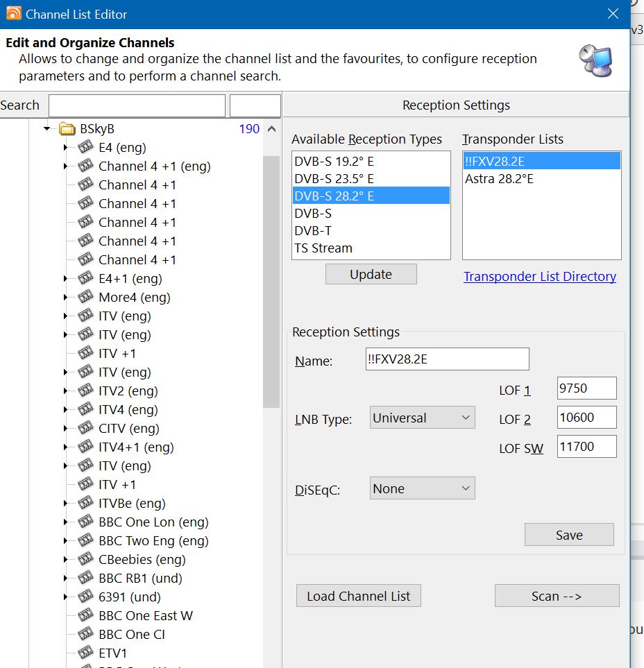Click the LOF 1 frequency field
The height and width of the screenshot is (668, 644).
(x=586, y=388)
